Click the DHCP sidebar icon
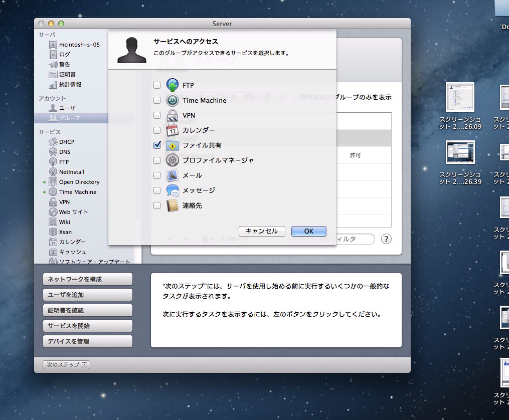 pyautogui.click(x=53, y=142)
